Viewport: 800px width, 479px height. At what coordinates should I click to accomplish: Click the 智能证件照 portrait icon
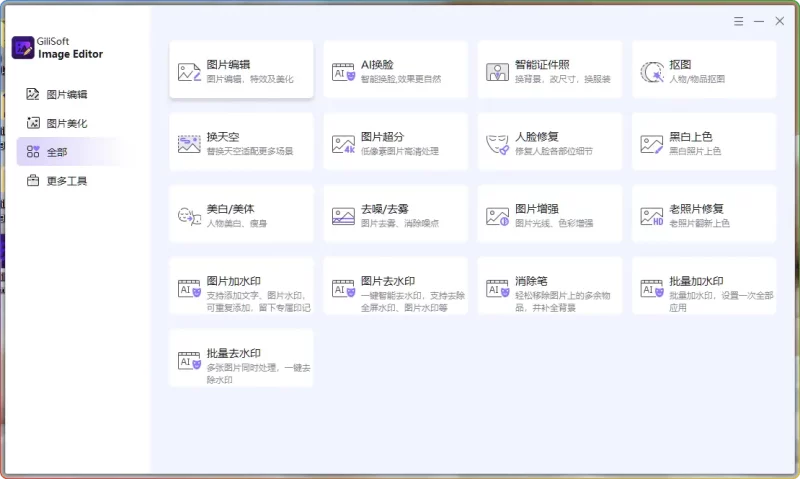[497, 72]
